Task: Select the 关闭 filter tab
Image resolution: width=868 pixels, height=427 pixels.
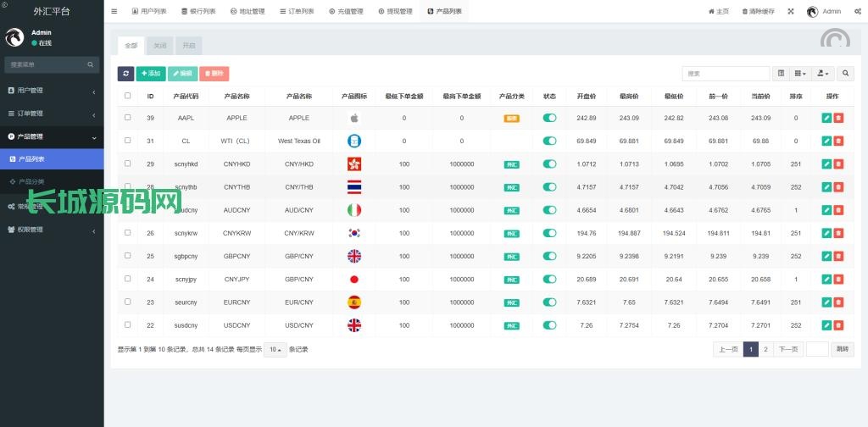Action: [160, 46]
